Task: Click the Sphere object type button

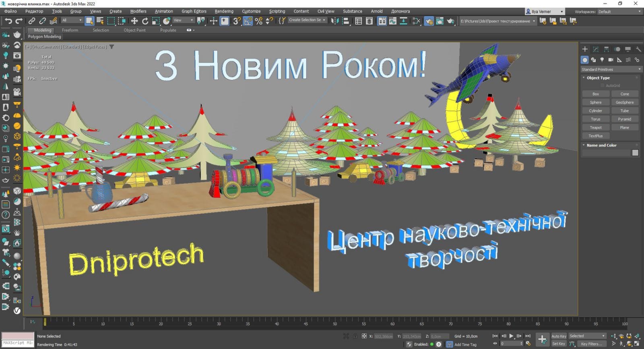Action: tap(596, 102)
